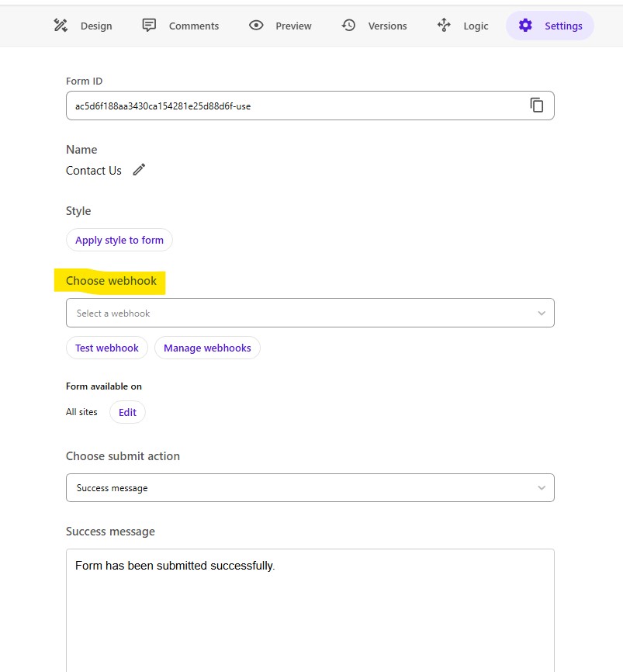The image size is (623, 672).
Task: Click the All sites text
Action: [81, 412]
